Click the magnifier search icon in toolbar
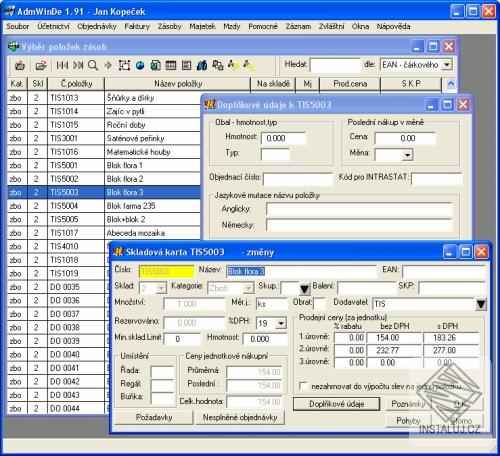500x456 pixels. (93, 65)
